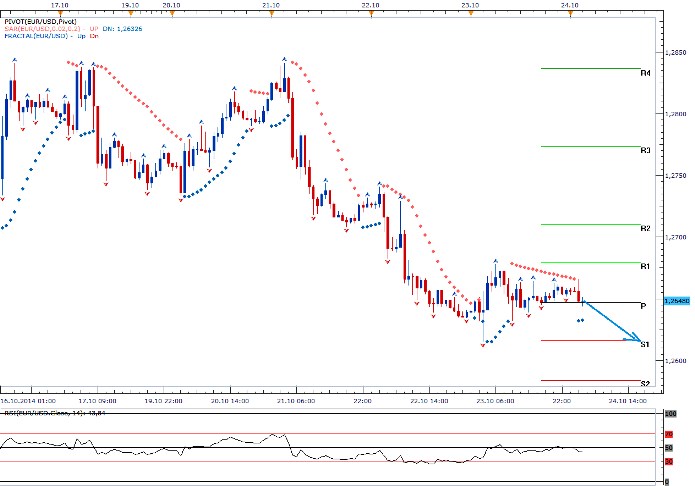This screenshot has height=486, width=695.
Task: Click the R1 resistance level label
Action: [646, 267]
